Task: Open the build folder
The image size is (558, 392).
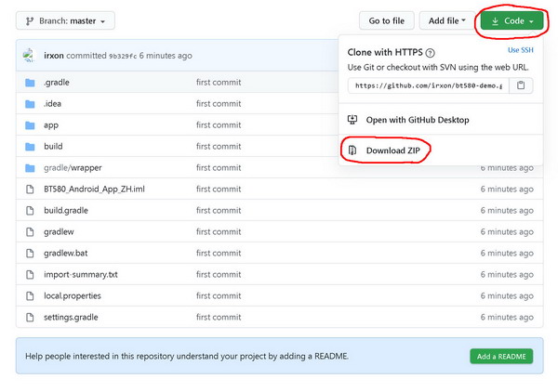Action: 53,147
